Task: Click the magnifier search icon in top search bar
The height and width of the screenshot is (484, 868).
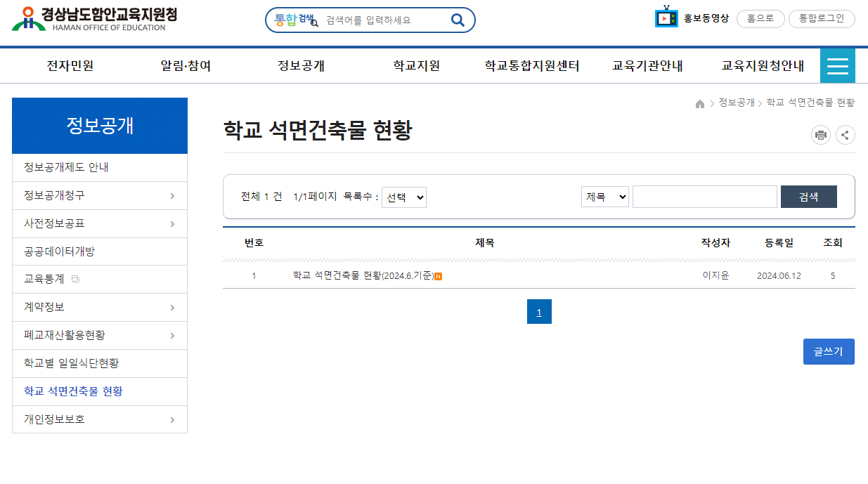Action: pyautogui.click(x=458, y=20)
